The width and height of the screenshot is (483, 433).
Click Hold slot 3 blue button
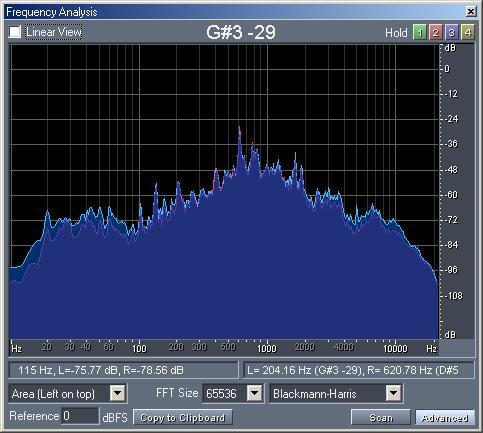[452, 33]
